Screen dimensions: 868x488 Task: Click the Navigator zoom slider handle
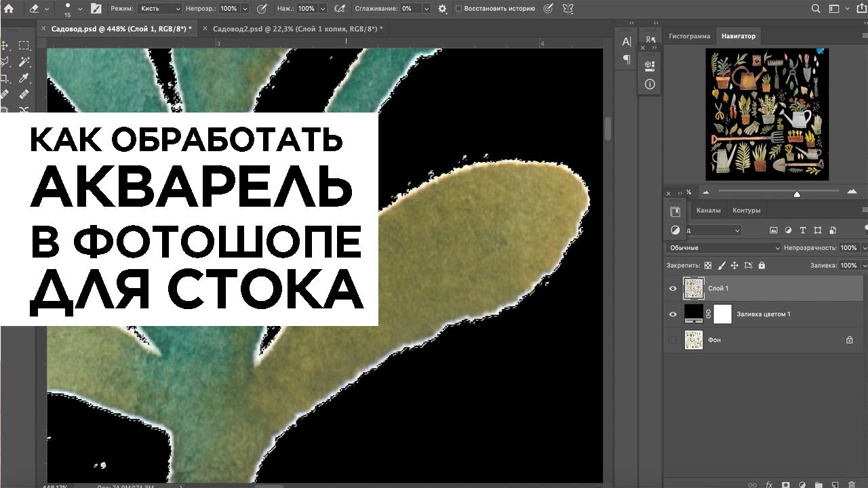tap(797, 195)
